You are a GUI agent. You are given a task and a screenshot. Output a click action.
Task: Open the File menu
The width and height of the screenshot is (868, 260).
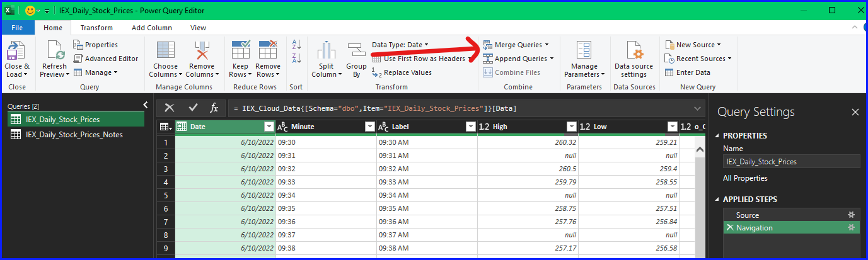(x=17, y=28)
